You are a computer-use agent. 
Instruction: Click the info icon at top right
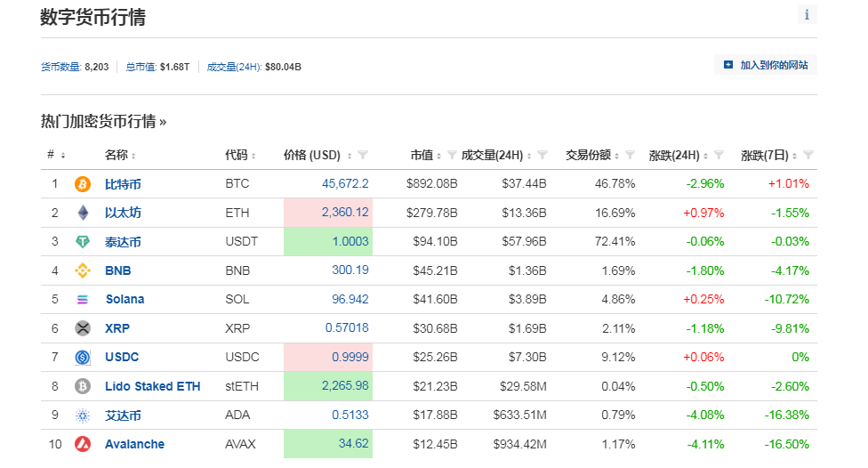[807, 14]
